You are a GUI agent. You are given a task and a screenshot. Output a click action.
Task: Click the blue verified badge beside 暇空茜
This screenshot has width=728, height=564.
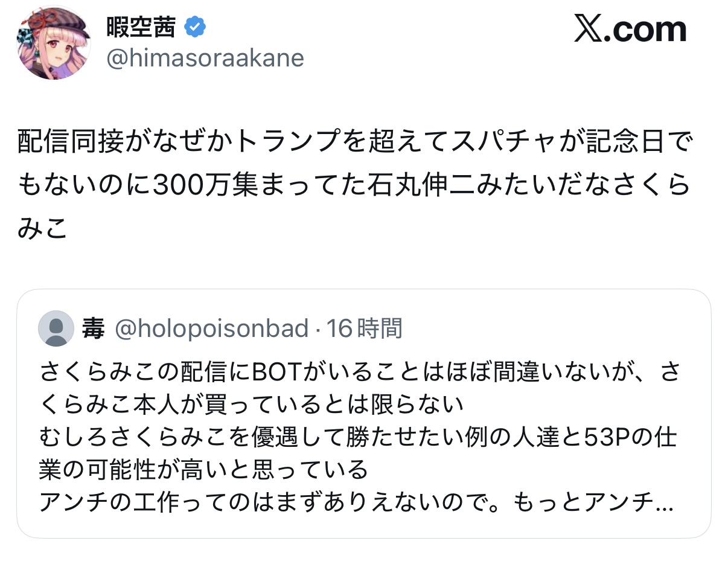pos(195,27)
